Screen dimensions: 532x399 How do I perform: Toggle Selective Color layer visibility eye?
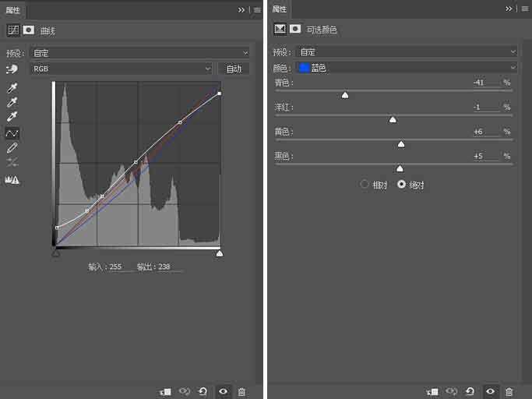pos(490,391)
